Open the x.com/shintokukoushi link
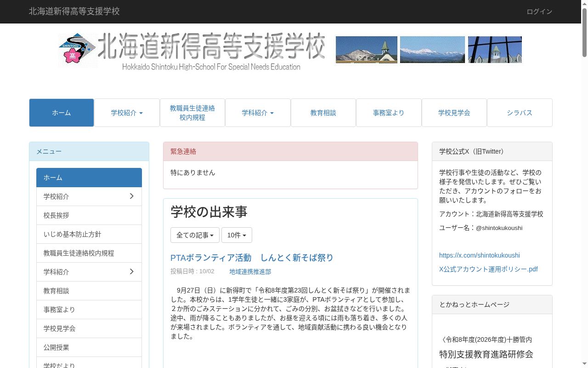This screenshot has height=368, width=588. point(480,255)
